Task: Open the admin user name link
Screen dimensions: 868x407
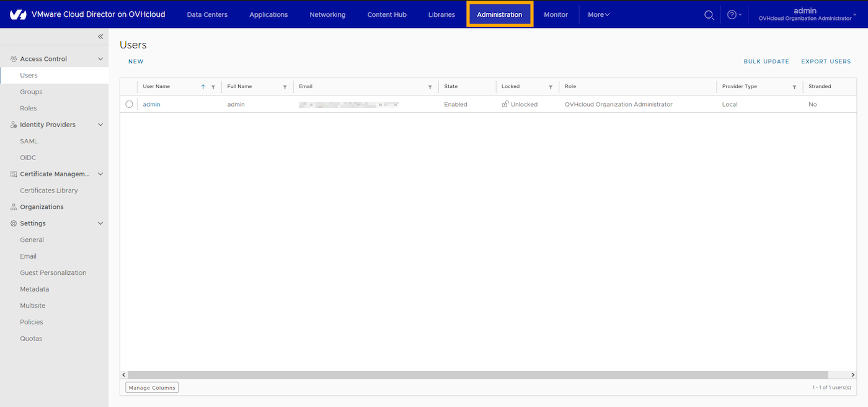Action: [151, 104]
